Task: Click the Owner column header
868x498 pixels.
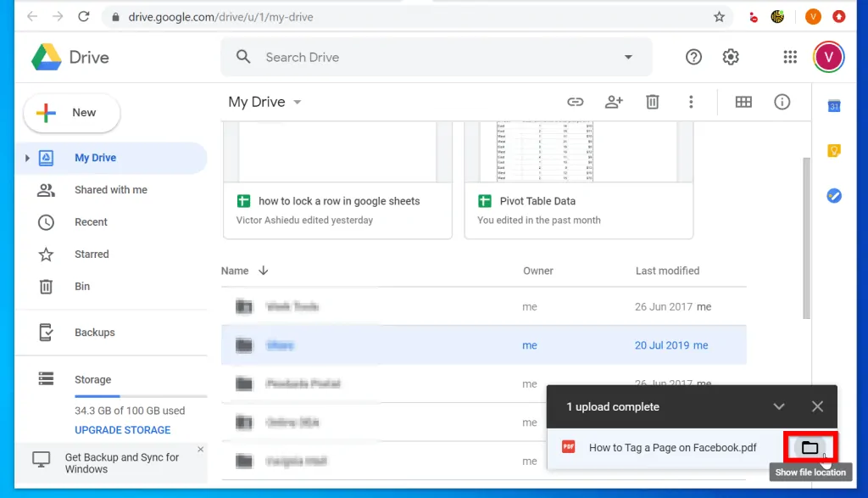Action: coord(537,271)
